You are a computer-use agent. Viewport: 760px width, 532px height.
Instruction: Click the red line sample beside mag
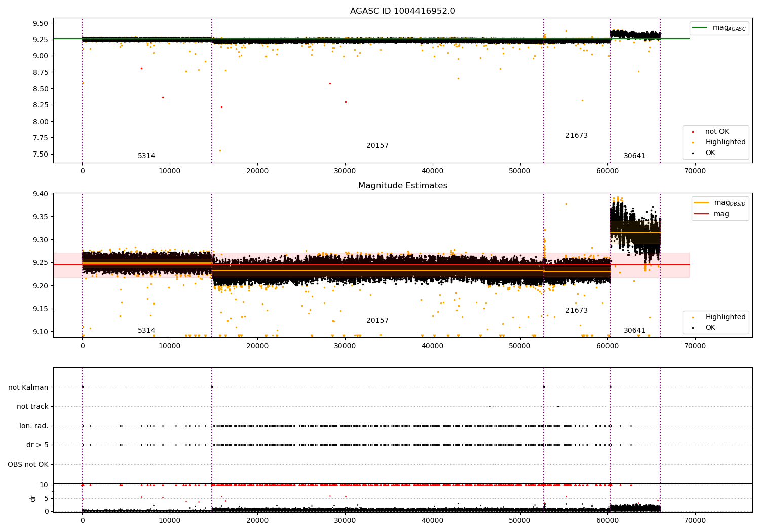701,214
